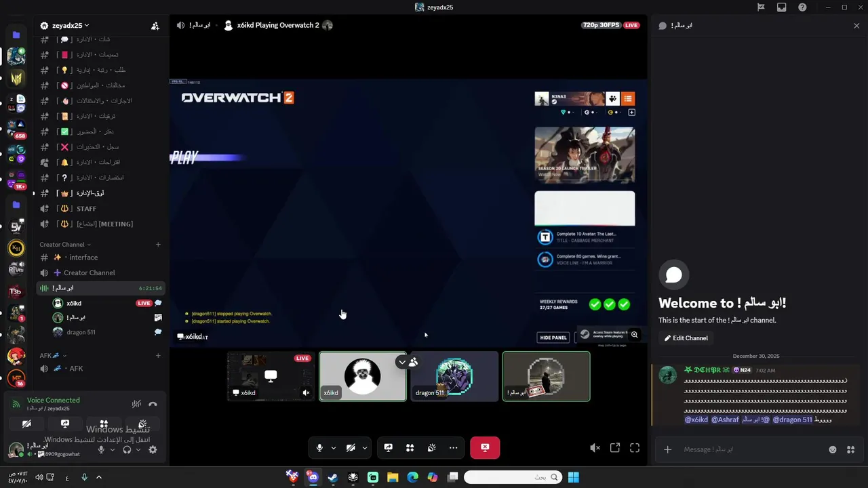Pop out the stream window
The width and height of the screenshot is (868, 488).
coord(615,447)
